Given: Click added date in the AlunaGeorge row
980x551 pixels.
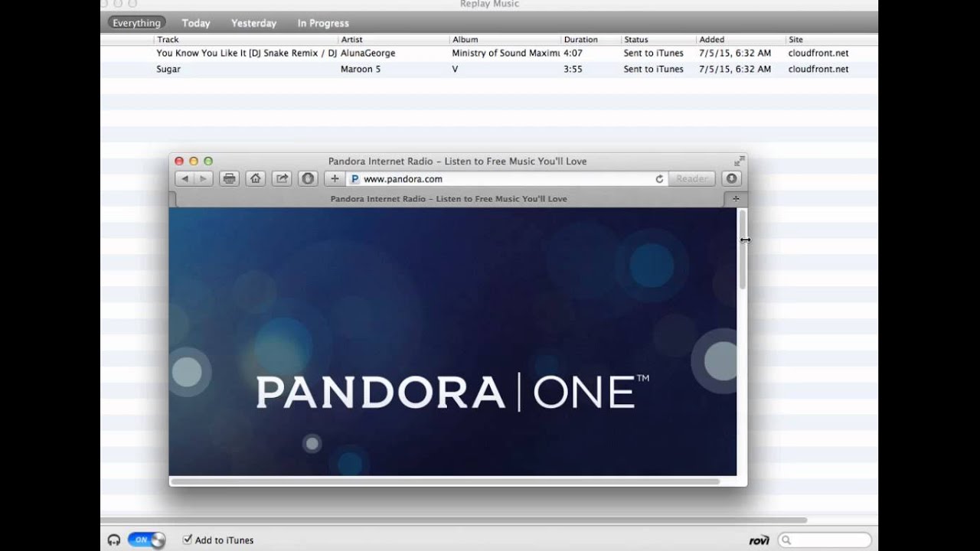Looking at the screenshot, I should pos(735,54).
